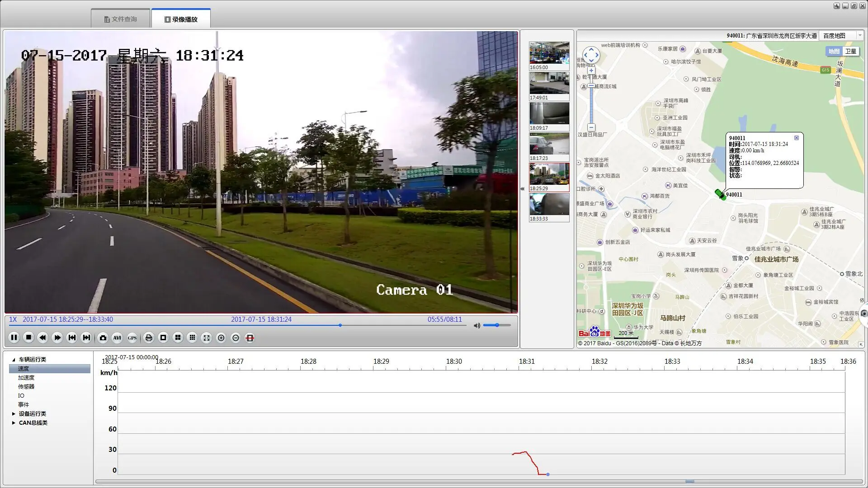Image resolution: width=868 pixels, height=488 pixels.
Task: Pause the video playback
Action: tap(14, 338)
